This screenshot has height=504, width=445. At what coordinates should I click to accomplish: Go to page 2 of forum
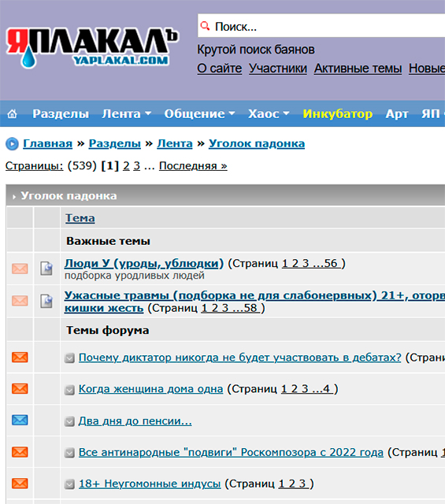[126, 166]
